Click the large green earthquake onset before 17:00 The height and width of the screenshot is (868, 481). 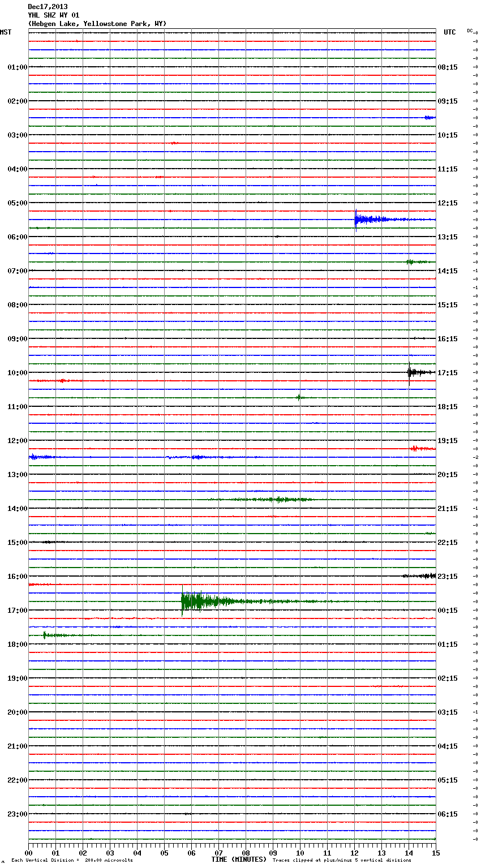(183, 601)
